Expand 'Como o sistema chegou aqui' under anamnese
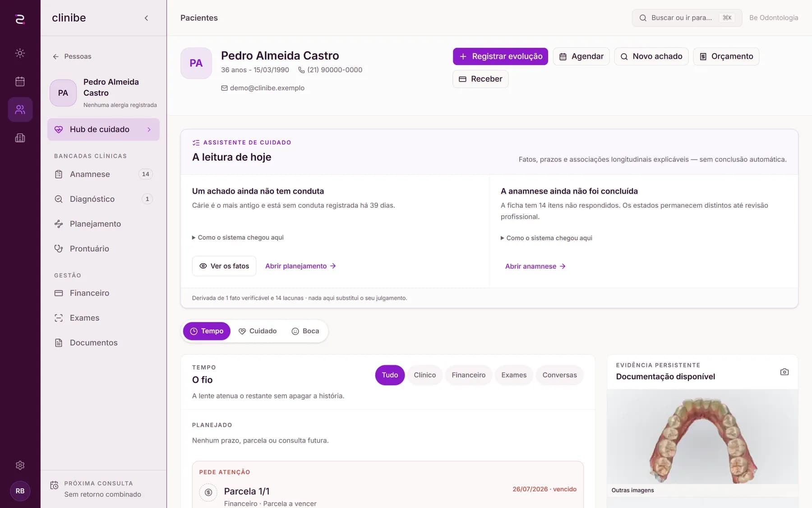The image size is (812, 508). click(546, 238)
